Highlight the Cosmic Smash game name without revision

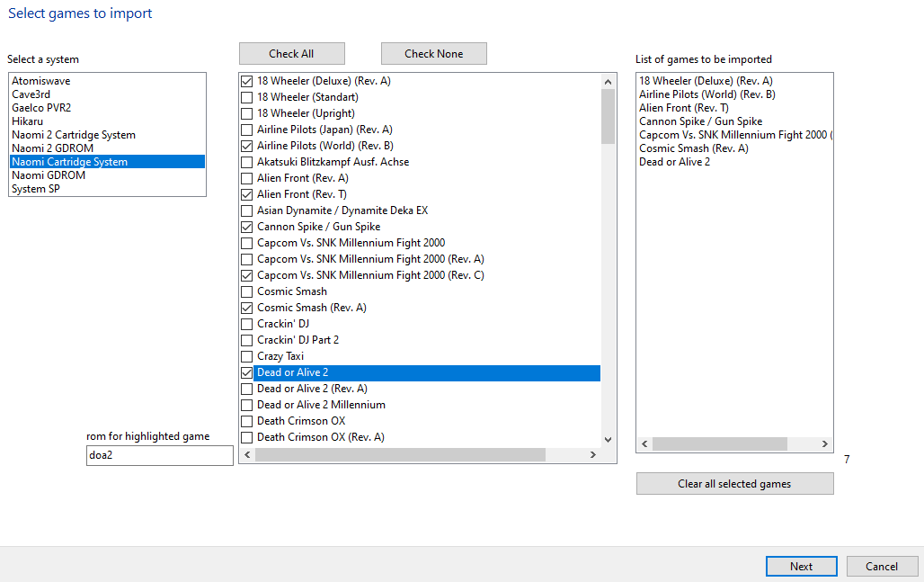pyautogui.click(x=292, y=291)
